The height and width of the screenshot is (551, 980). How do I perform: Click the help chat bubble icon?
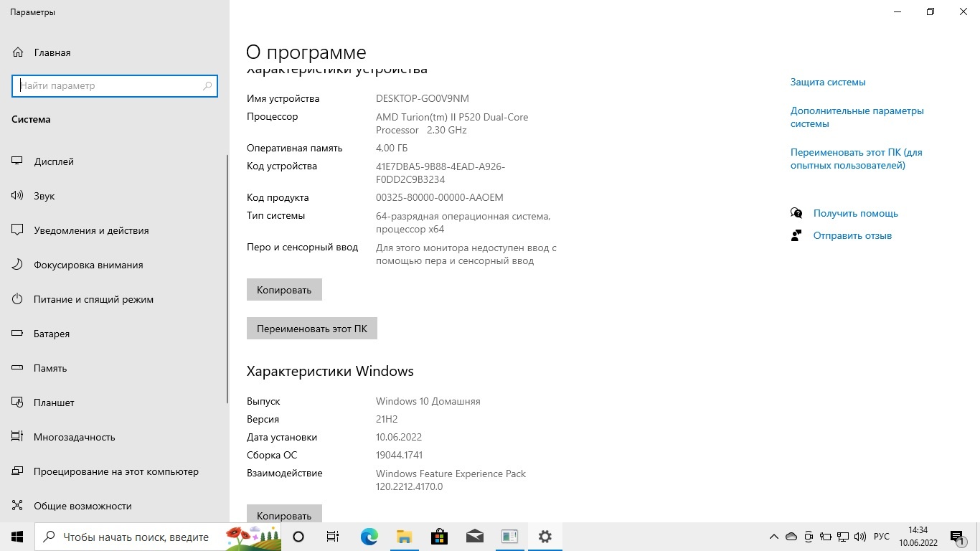tap(796, 213)
